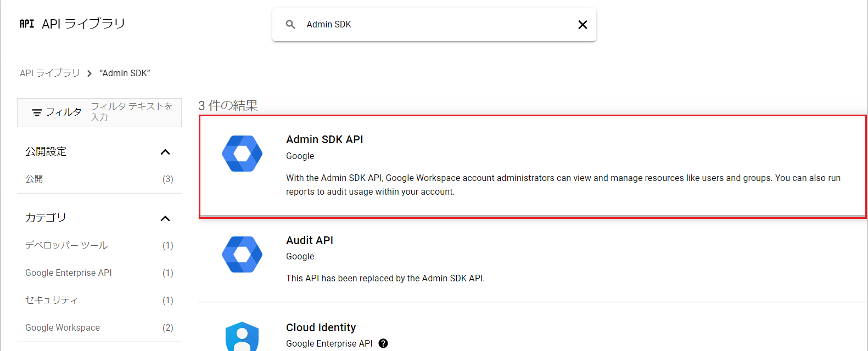Click the filter text input field
The image size is (868, 351).
(x=132, y=112)
